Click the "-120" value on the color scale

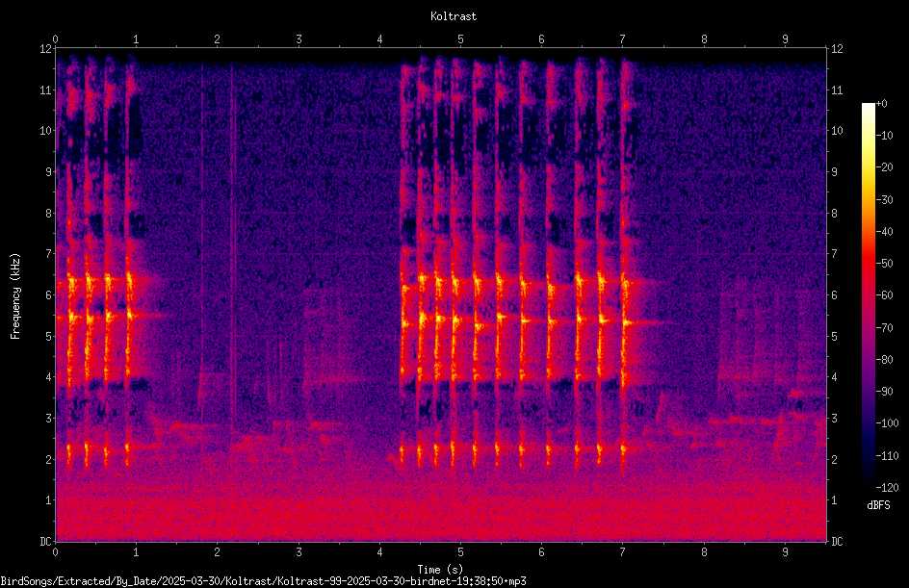[888, 488]
